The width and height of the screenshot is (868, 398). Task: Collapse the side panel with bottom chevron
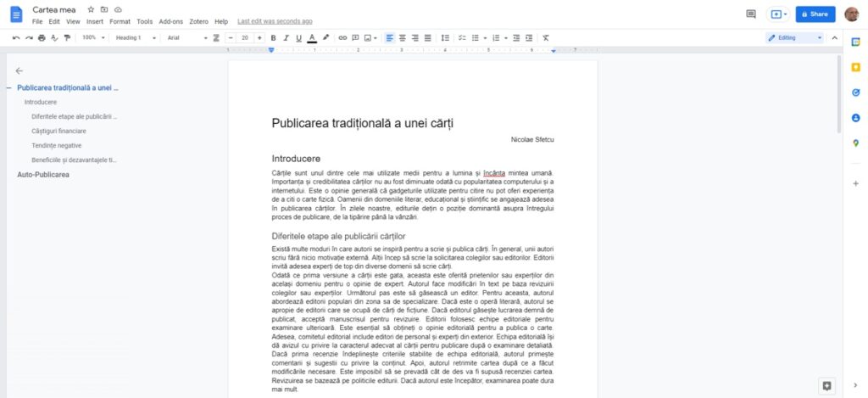[856, 386]
